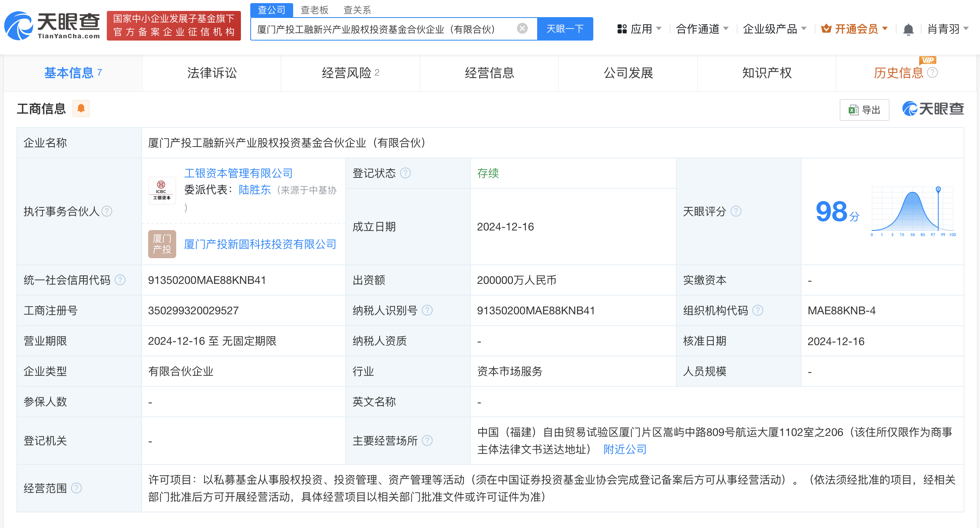Switch to the 知识产权 tab
The image size is (980, 528).
point(766,73)
